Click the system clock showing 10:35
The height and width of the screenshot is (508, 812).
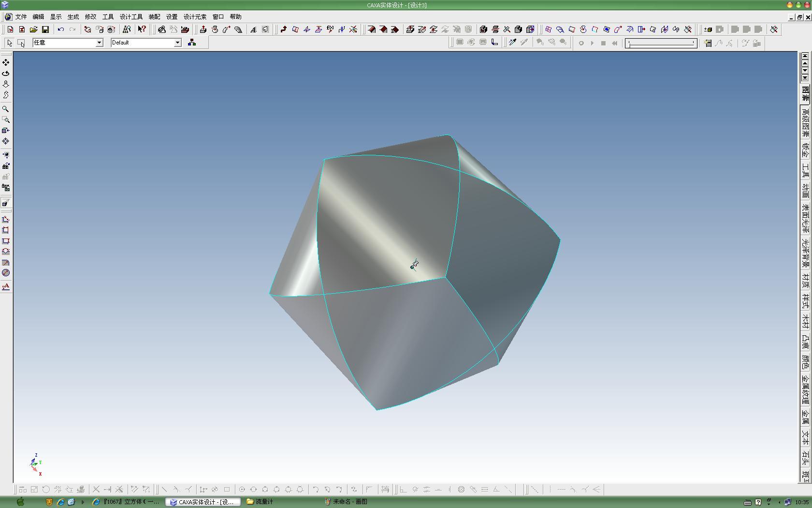[801, 502]
